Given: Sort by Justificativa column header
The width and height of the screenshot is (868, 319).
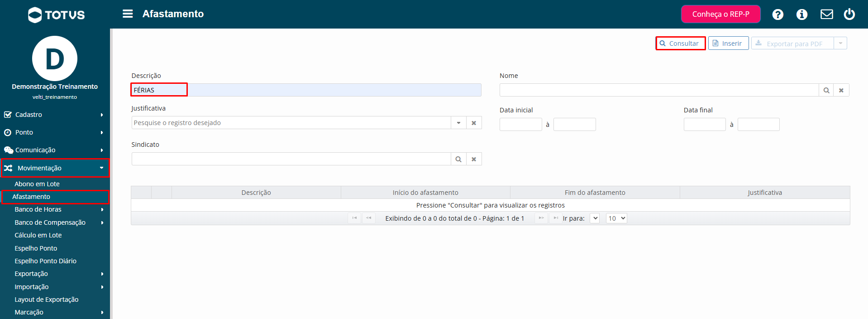Looking at the screenshot, I should (765, 193).
